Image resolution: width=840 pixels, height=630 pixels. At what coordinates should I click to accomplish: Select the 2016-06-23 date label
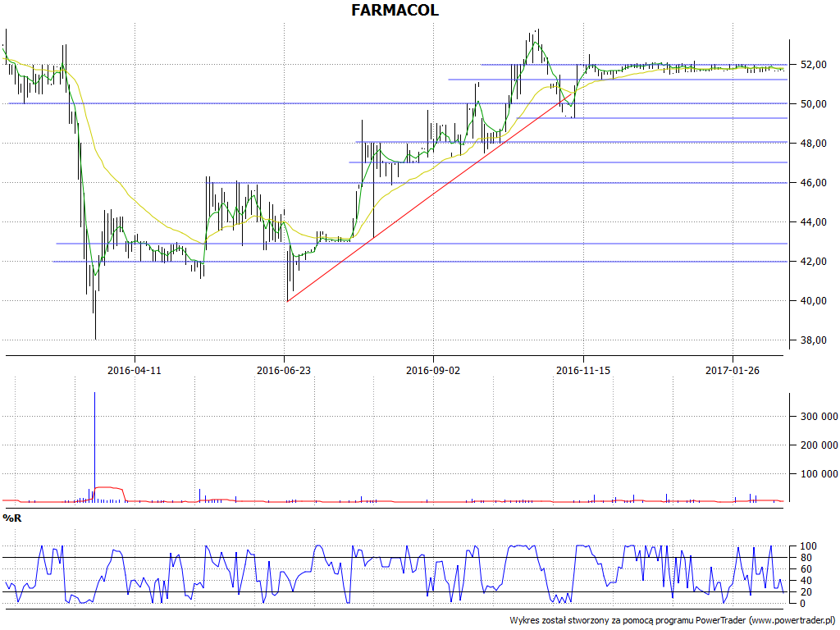283,370
